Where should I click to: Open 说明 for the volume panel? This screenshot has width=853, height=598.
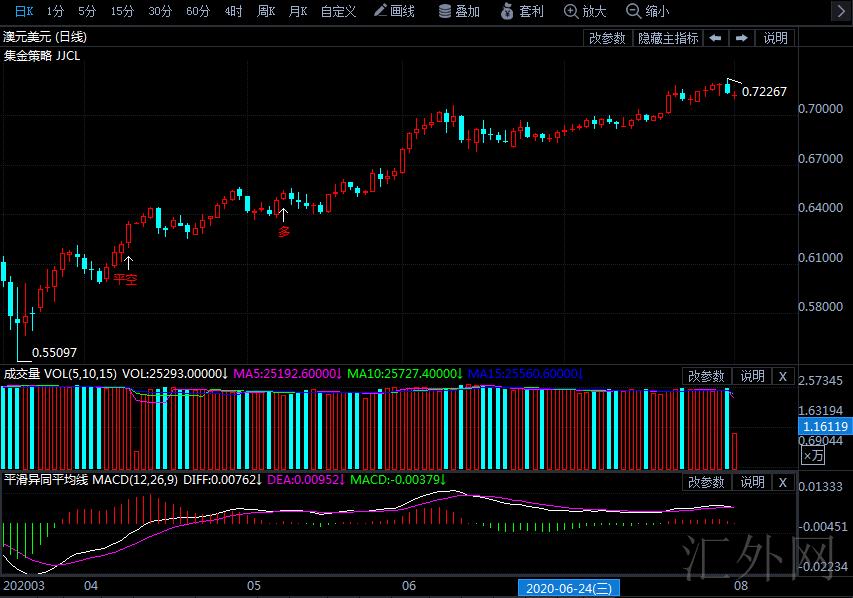tap(752, 376)
